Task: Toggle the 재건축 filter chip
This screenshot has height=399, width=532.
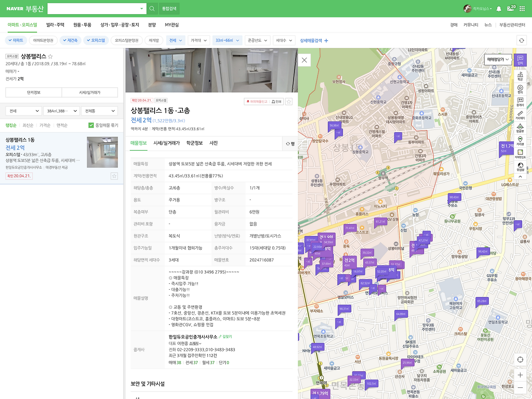Action: (71, 40)
